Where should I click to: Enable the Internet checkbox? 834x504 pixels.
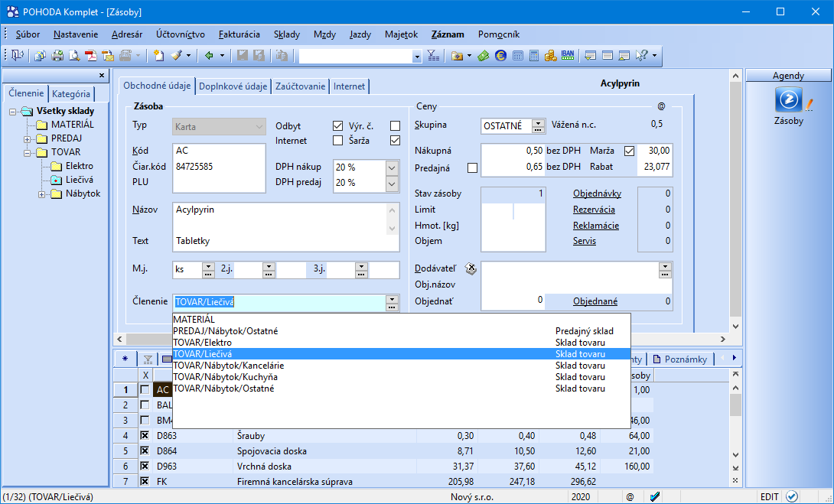pos(337,141)
